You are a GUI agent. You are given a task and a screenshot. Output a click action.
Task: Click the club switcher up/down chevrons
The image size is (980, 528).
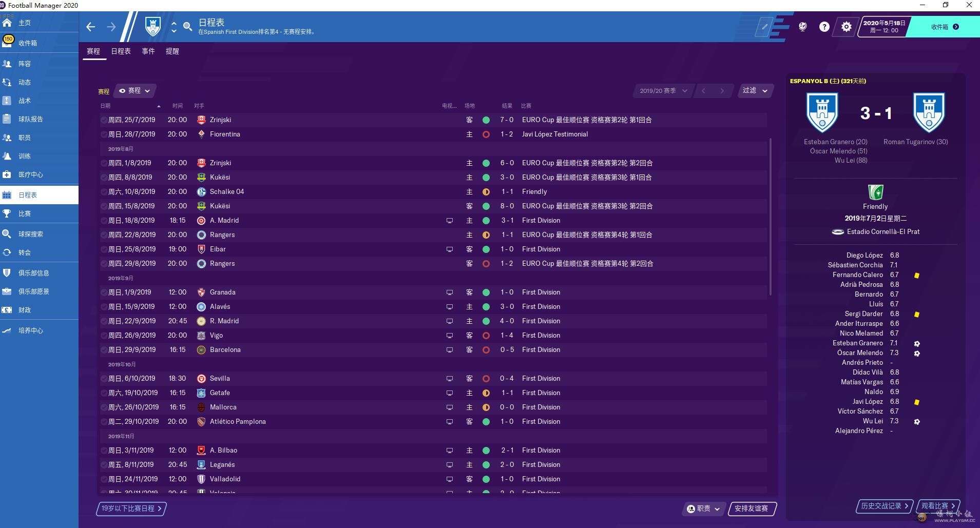pos(174,27)
